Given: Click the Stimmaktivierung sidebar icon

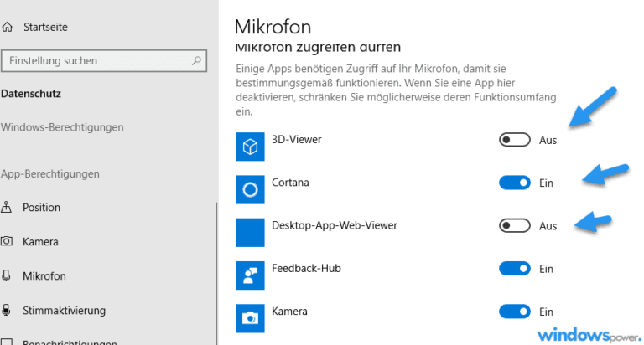Looking at the screenshot, I should (x=6, y=310).
